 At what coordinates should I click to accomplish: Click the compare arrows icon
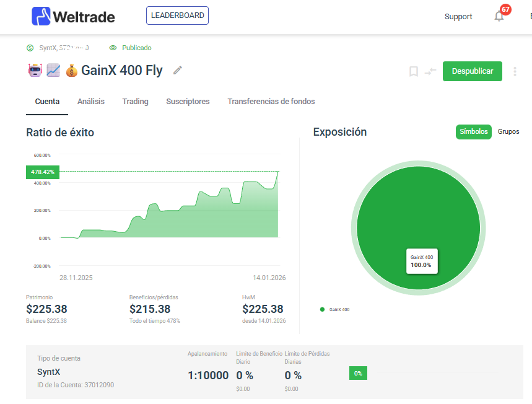tap(430, 72)
